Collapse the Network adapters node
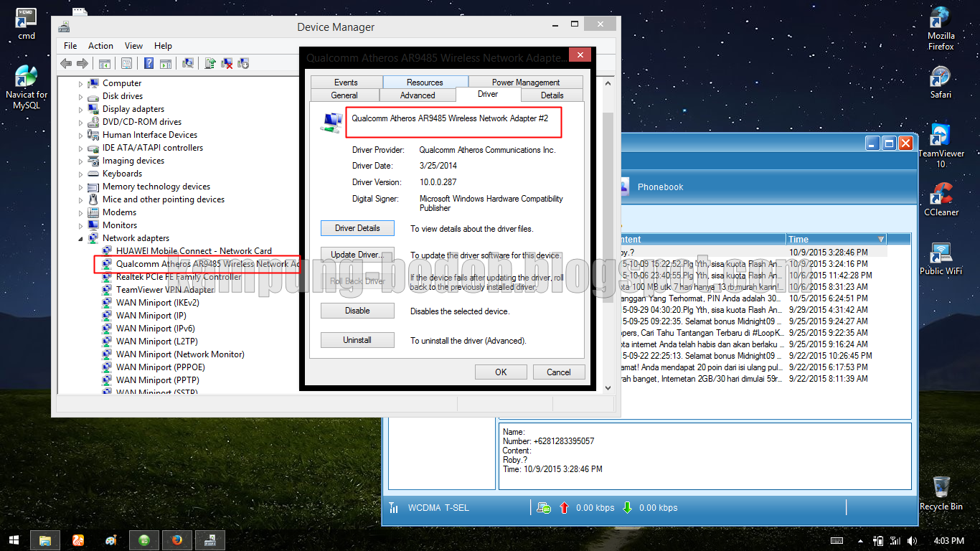The image size is (980, 551). tap(81, 238)
